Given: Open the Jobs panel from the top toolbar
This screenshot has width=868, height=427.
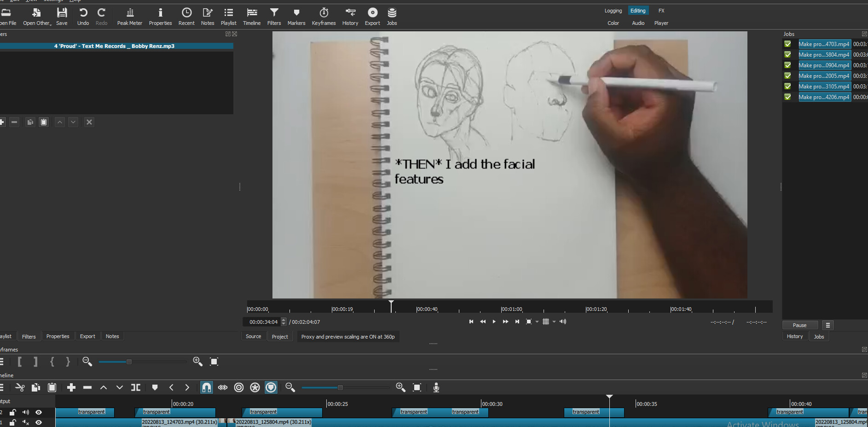Looking at the screenshot, I should [x=392, y=17].
